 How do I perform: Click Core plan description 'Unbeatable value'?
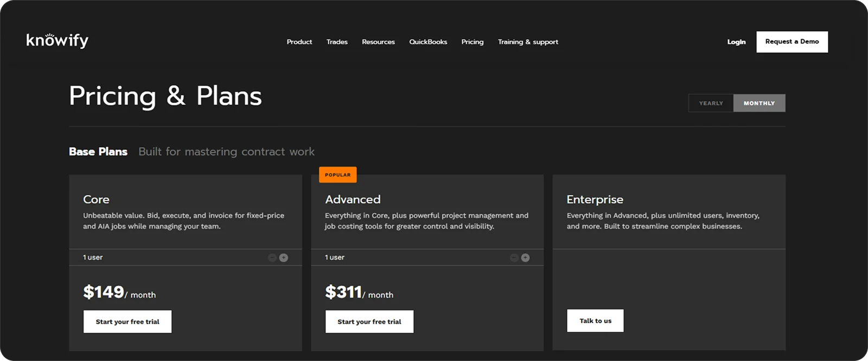[183, 221]
